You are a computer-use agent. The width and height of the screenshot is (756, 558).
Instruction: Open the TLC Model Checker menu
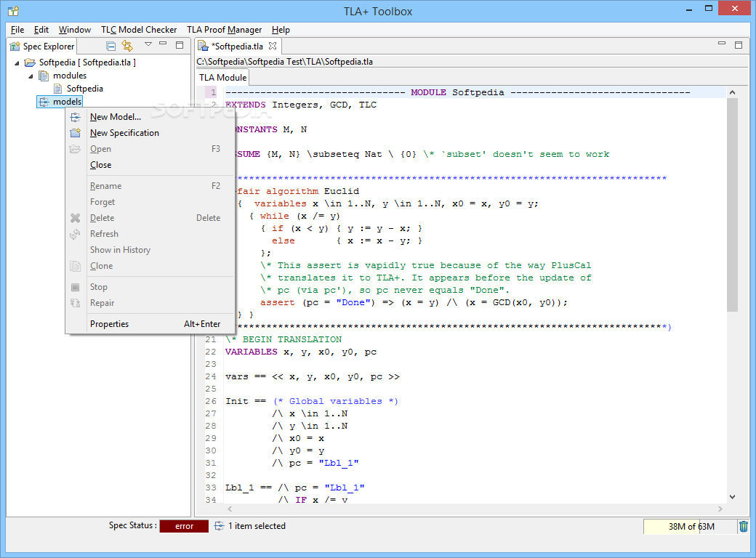(139, 30)
